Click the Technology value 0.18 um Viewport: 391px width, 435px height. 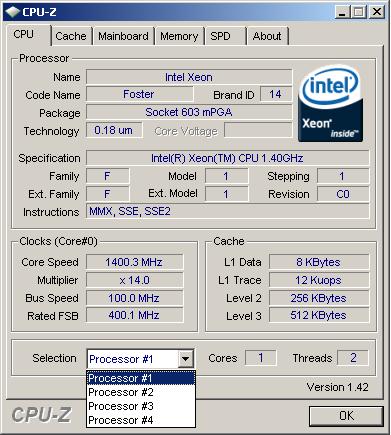(x=114, y=130)
